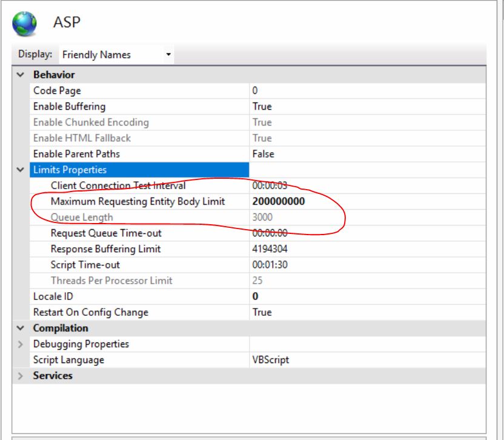Collapse the Compilation section
504x440 pixels.
coord(20,328)
